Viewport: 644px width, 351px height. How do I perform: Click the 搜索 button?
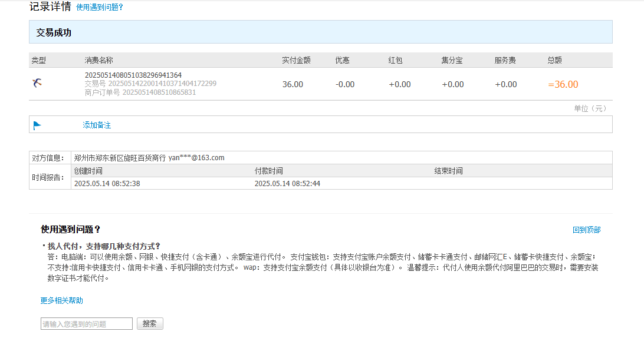tap(150, 323)
